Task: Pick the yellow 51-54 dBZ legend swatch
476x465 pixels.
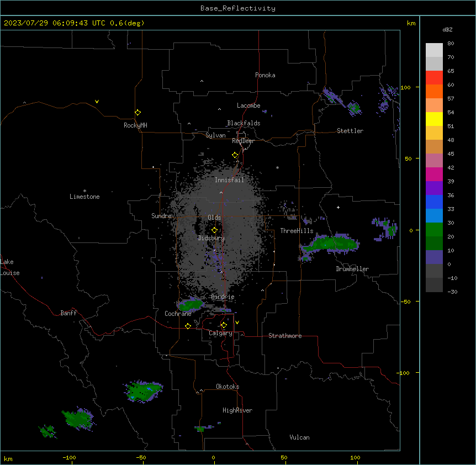Action: 434,119
